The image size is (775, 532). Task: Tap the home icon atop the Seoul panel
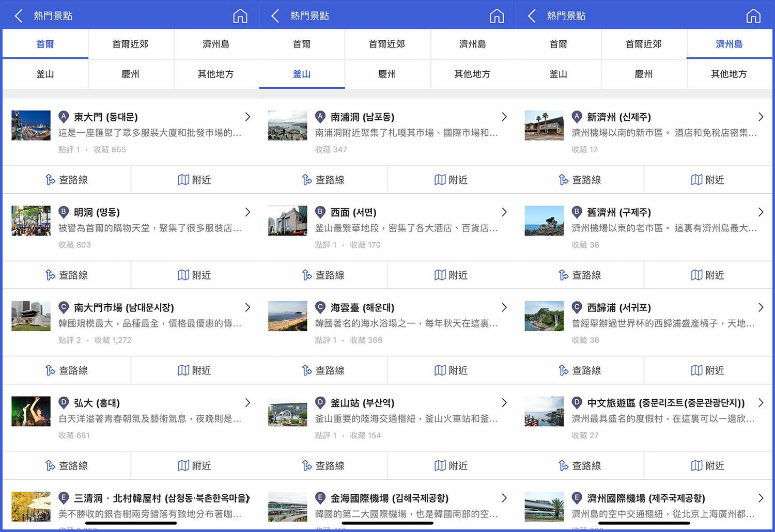pos(240,15)
